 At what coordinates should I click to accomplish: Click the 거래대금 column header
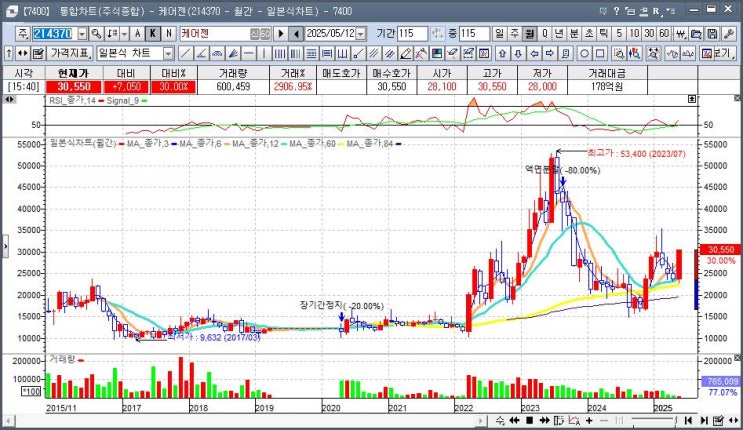607,73
